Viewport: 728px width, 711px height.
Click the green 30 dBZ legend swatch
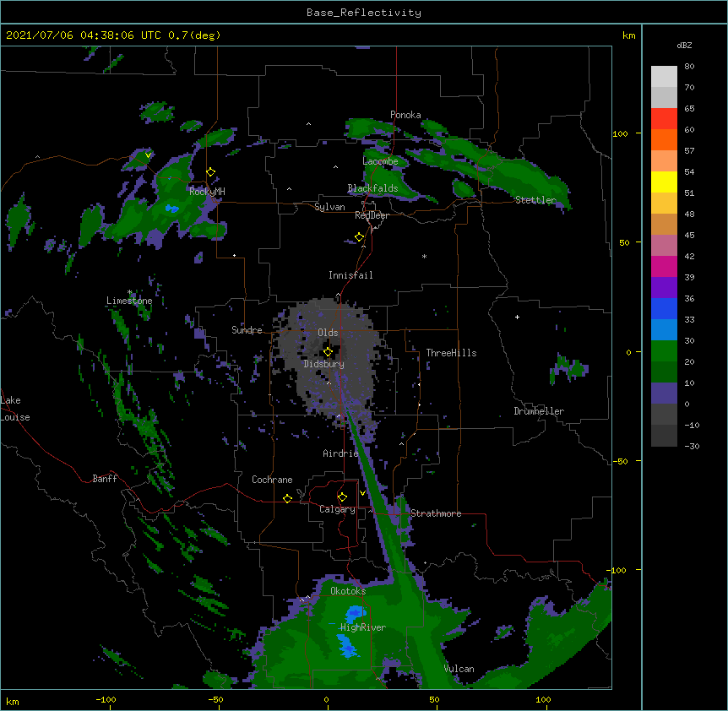664,351
